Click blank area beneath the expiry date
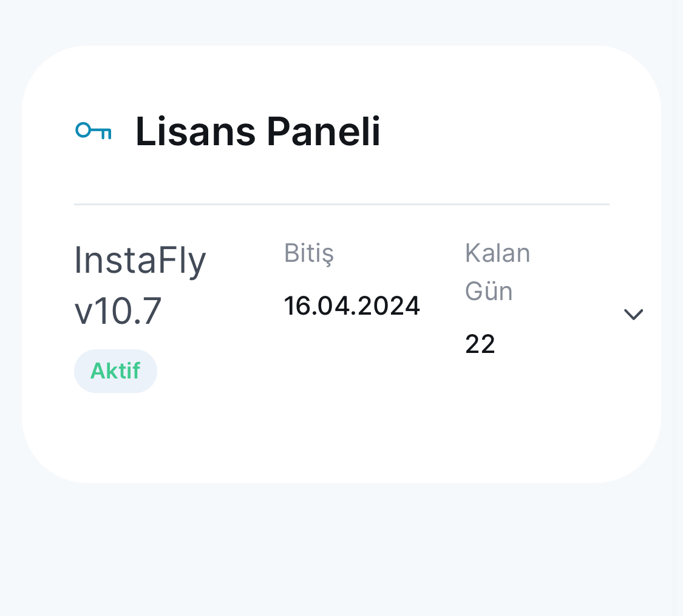The height and width of the screenshot is (616, 683). [x=352, y=371]
